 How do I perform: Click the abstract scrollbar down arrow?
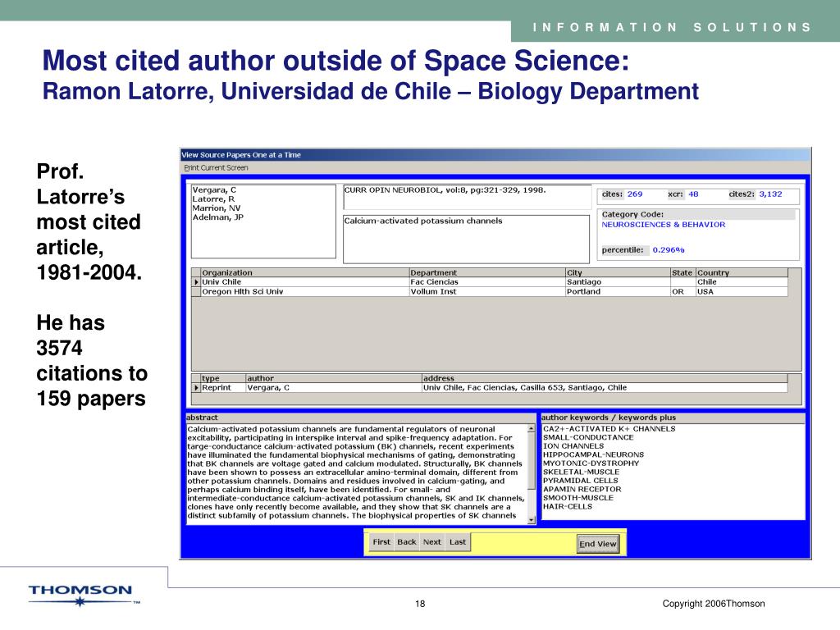(x=532, y=519)
